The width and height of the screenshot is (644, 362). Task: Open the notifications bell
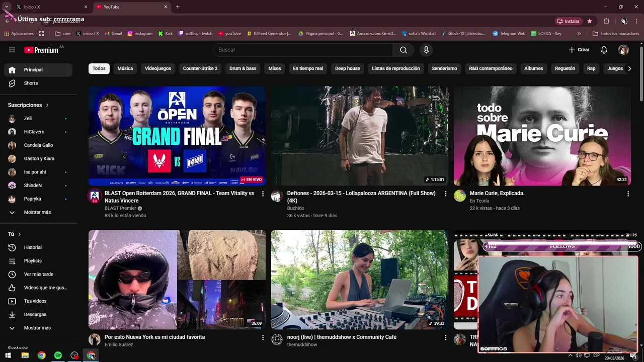coord(604,50)
